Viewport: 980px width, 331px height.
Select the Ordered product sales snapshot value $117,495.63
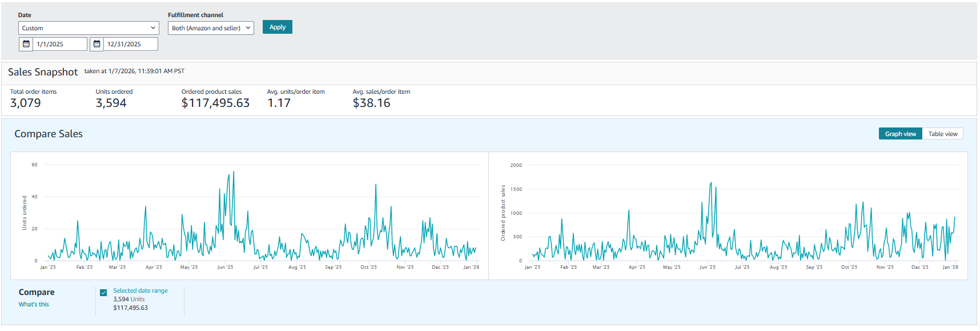coord(215,103)
